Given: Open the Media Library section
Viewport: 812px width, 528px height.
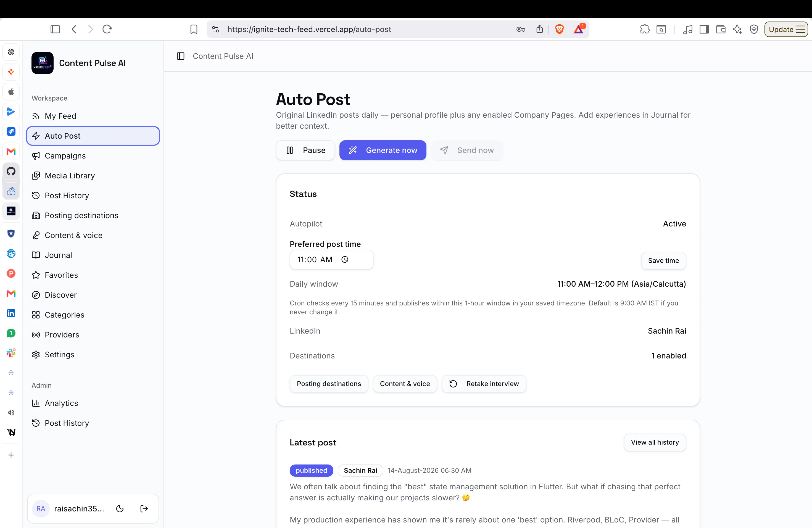Looking at the screenshot, I should click(93, 176).
